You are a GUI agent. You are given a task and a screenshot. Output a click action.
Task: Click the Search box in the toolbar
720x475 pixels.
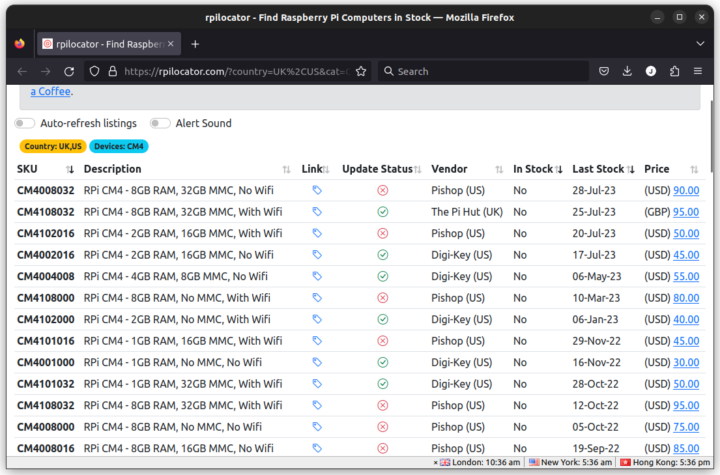point(483,71)
